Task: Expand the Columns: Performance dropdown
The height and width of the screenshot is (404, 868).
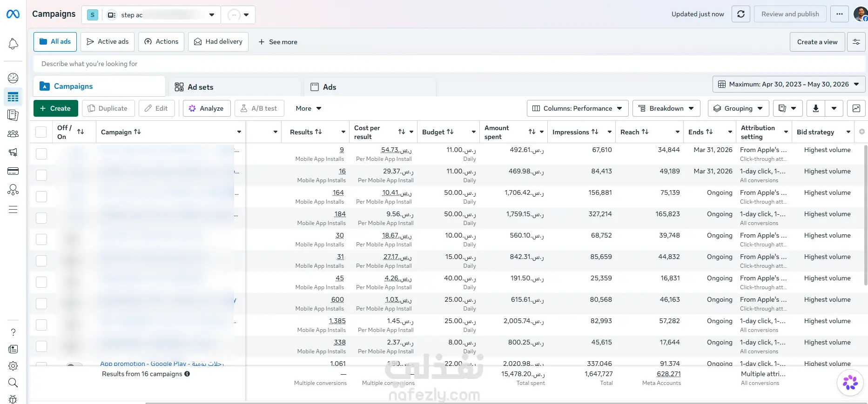Action: 578,108
